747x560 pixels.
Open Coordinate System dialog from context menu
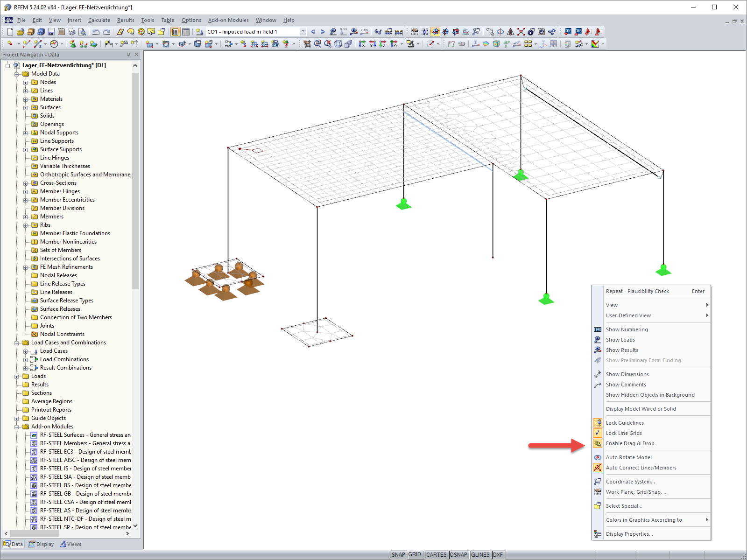651,482
